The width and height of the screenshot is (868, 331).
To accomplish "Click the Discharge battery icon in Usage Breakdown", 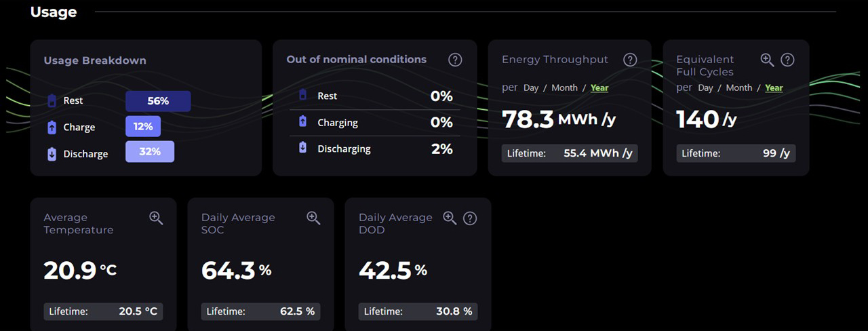I will tap(52, 154).
